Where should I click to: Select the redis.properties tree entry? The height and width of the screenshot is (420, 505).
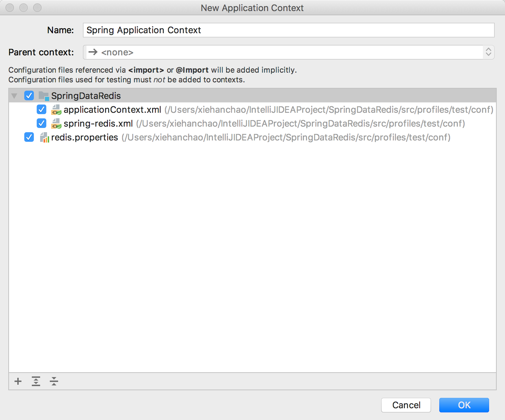pyautogui.click(x=85, y=137)
